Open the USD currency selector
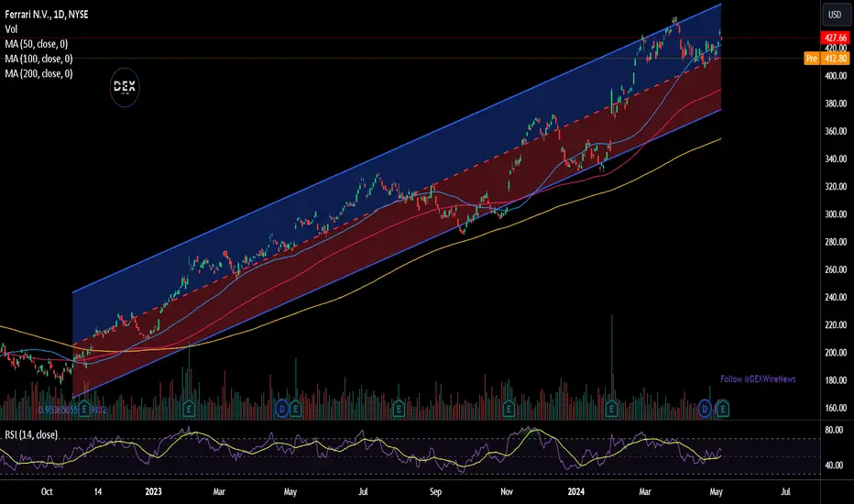This screenshot has height=504, width=854. pyautogui.click(x=835, y=15)
